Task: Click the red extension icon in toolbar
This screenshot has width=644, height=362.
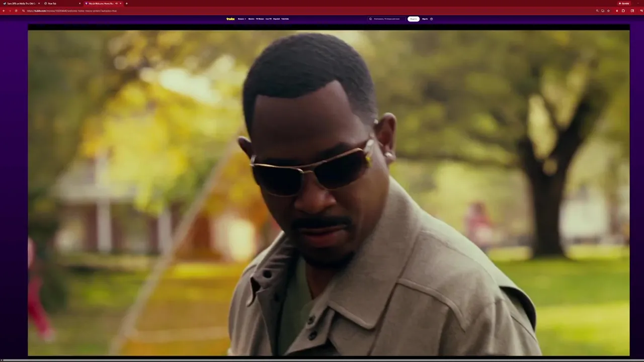Action: pyautogui.click(x=617, y=11)
